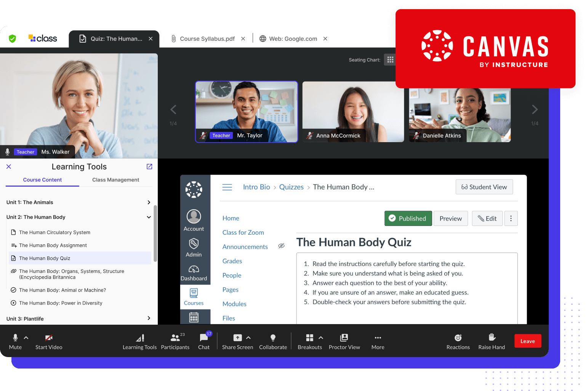Open the Collaborate tools
This screenshot has width=588, height=391.
point(273,341)
